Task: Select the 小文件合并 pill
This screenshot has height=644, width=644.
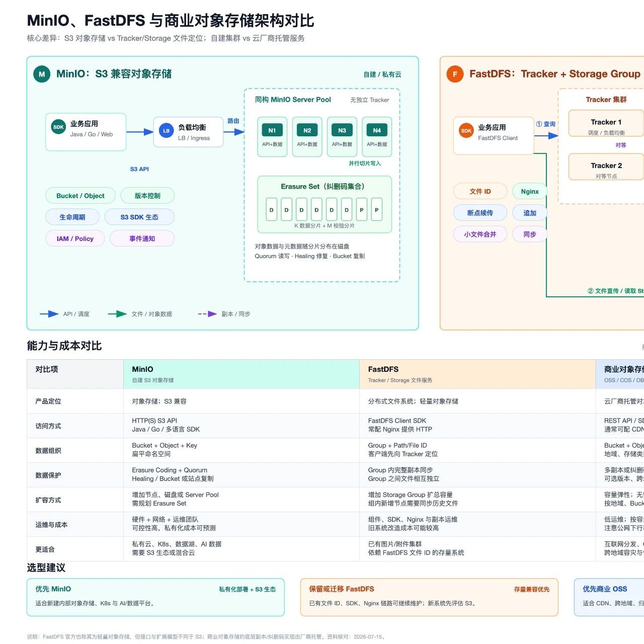Action: 480,234
